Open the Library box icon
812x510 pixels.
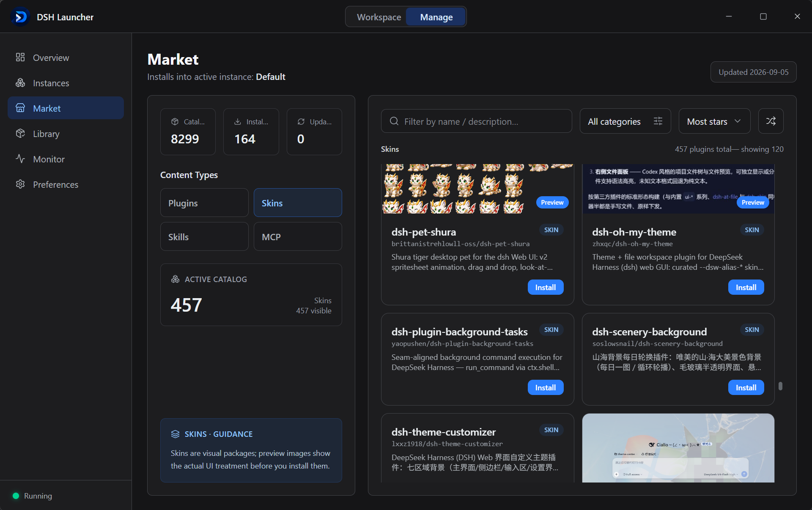(x=20, y=133)
